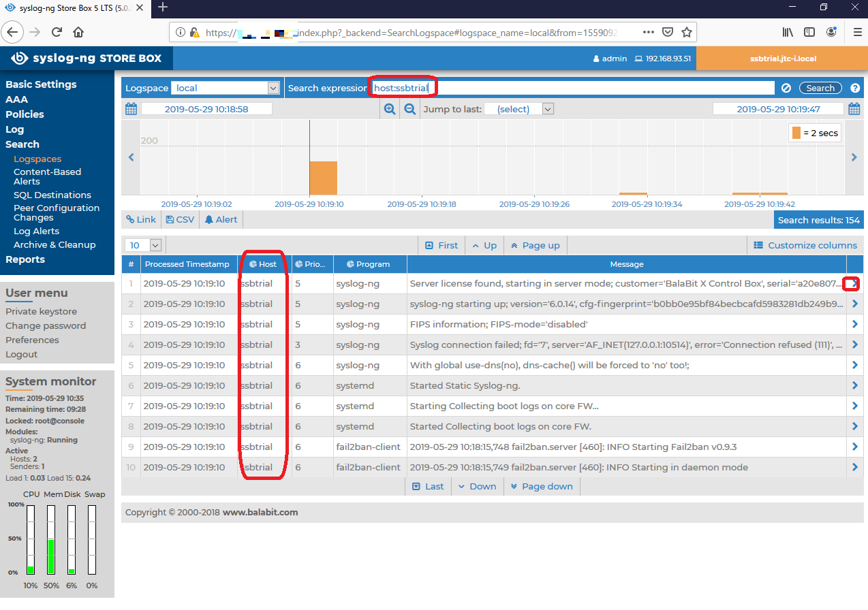This screenshot has height=610, width=868.
Task: Open a new browser tab
Action: click(x=163, y=7)
